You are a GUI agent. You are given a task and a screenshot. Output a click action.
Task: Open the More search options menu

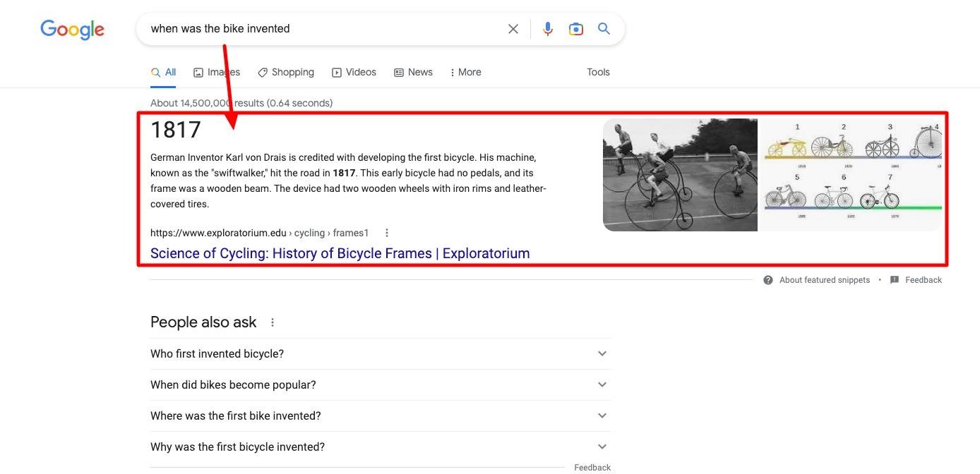pos(465,72)
